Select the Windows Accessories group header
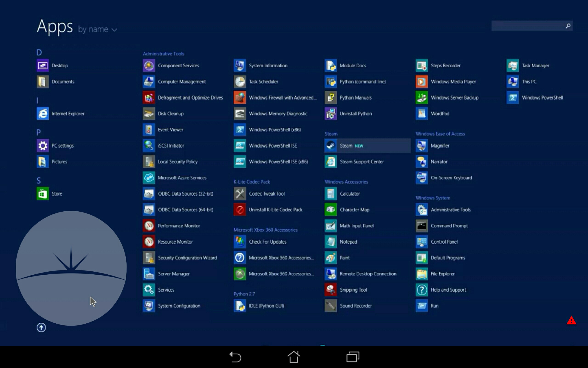The image size is (588, 368). [x=346, y=182]
